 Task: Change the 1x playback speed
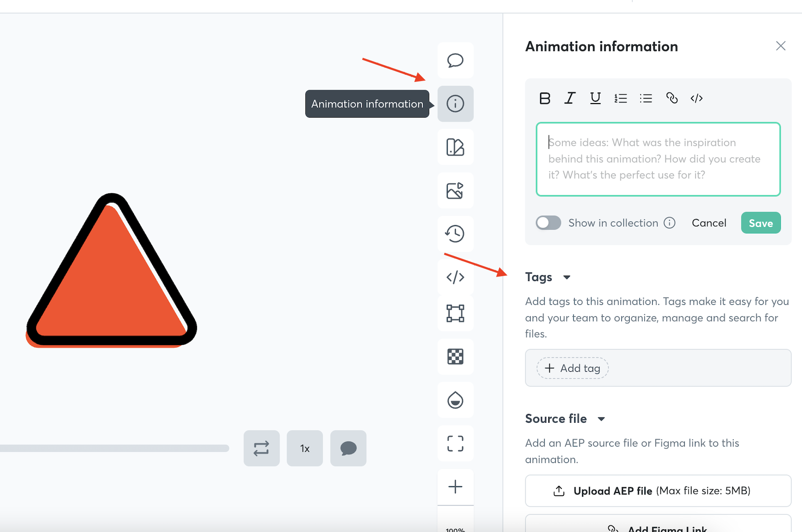point(304,448)
